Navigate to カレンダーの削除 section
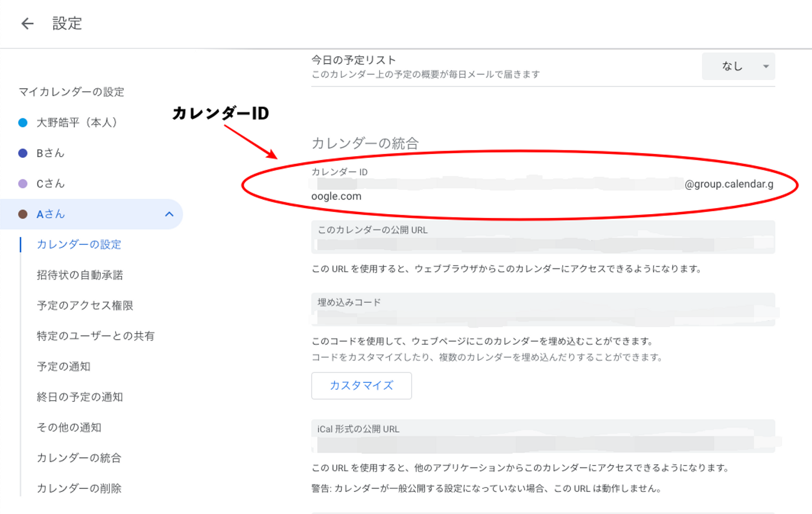Screen dimensions: 812x514 tap(79, 488)
